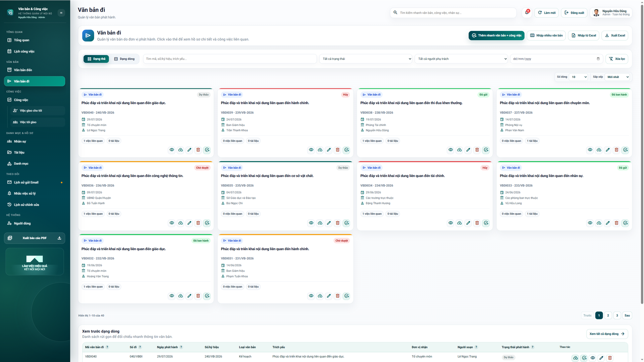Open Nhân sự in sidebar
The width and height of the screenshot is (644, 362).
tap(35, 141)
